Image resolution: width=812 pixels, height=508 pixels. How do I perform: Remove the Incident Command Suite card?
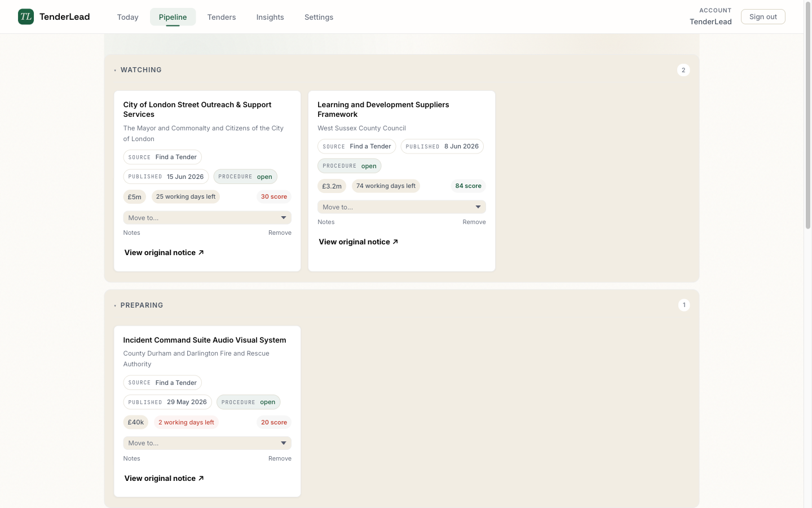280,458
